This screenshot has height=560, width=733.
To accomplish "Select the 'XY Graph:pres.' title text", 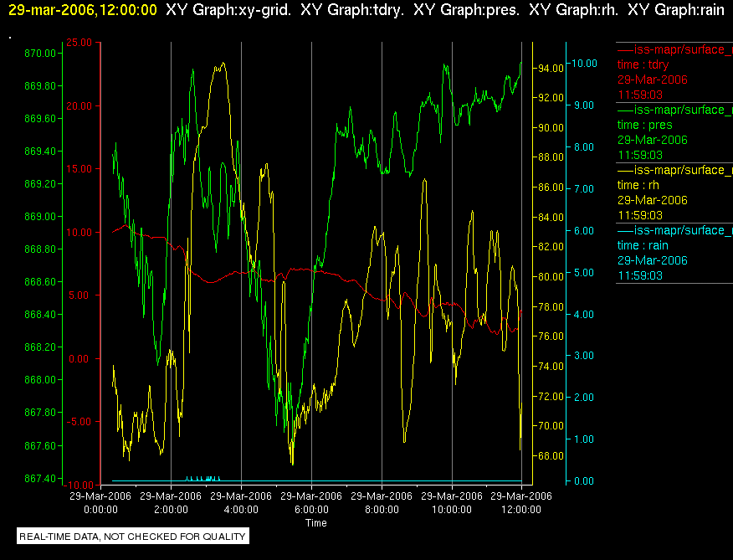I will pyautogui.click(x=467, y=10).
